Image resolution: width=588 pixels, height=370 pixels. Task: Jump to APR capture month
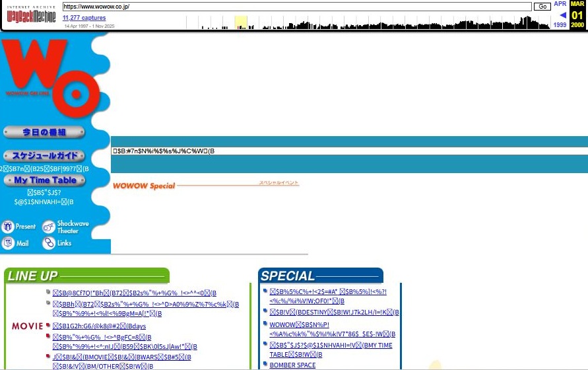560,4
